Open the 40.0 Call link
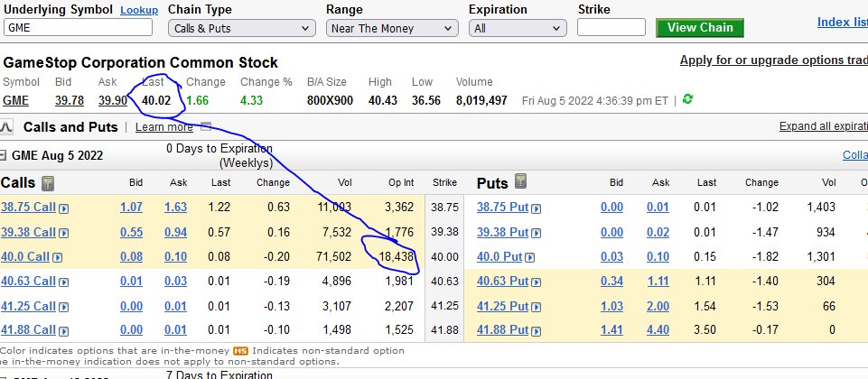868x379 pixels. tap(25, 256)
